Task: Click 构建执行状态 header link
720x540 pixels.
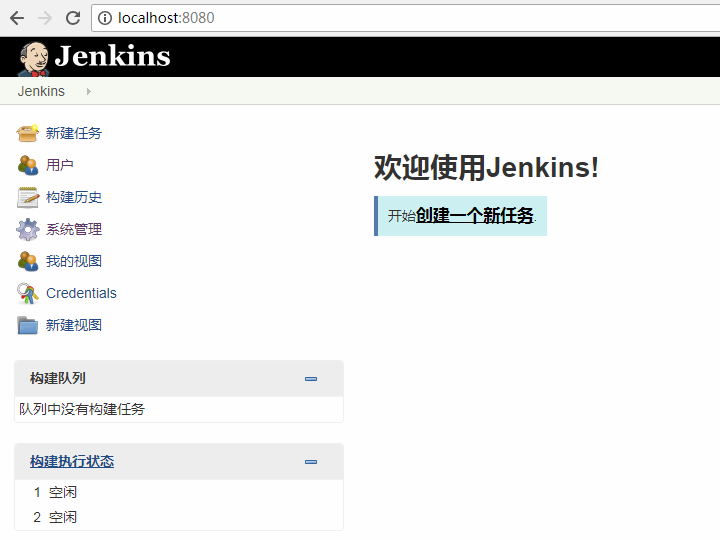Action: click(72, 461)
